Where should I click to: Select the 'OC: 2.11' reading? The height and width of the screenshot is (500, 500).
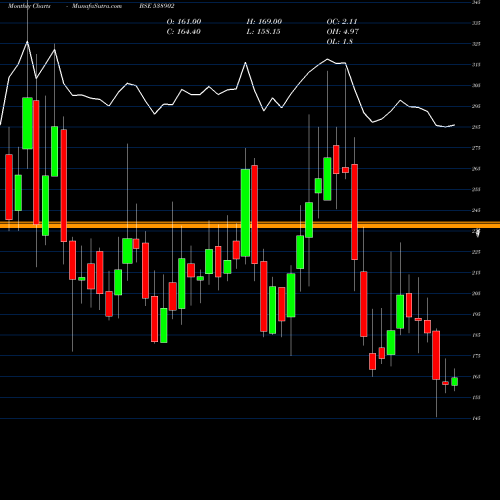[342, 22]
